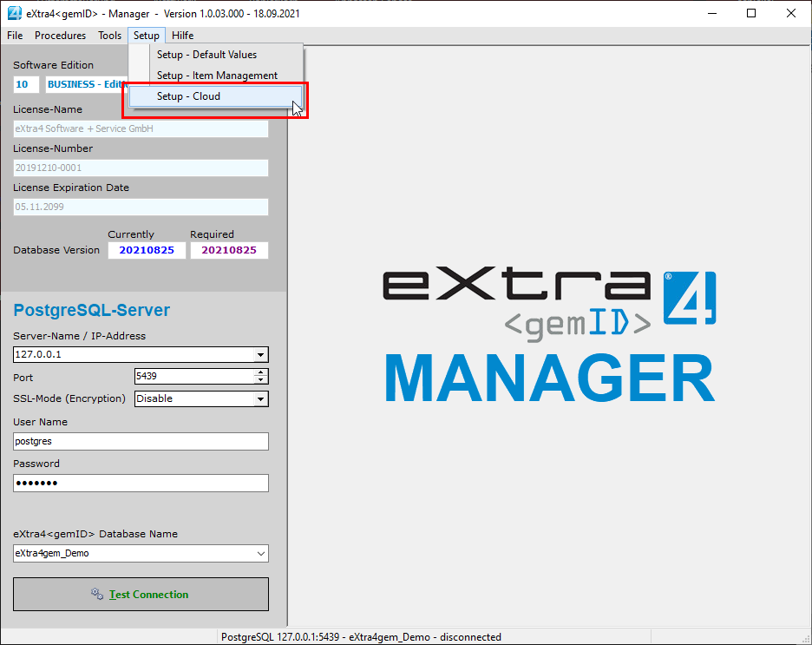This screenshot has height=645, width=812.
Task: Select "Setup - Default Values"
Action: tap(207, 54)
